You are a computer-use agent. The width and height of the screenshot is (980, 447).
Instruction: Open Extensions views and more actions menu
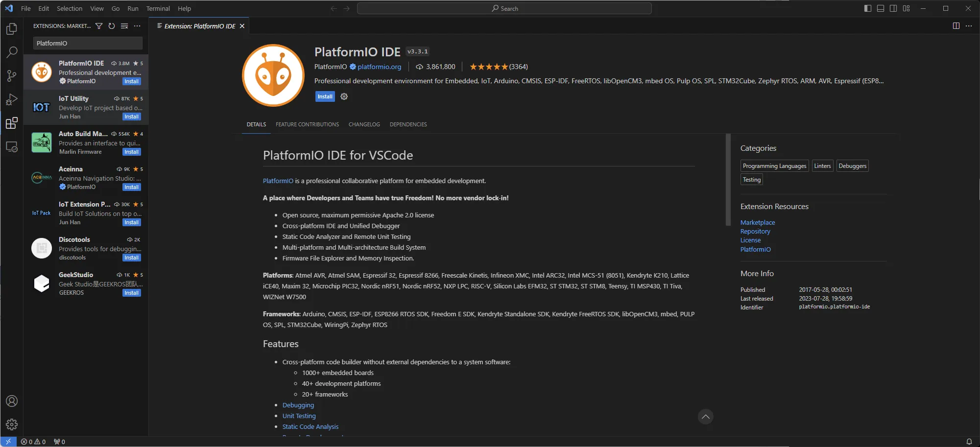[137, 26]
